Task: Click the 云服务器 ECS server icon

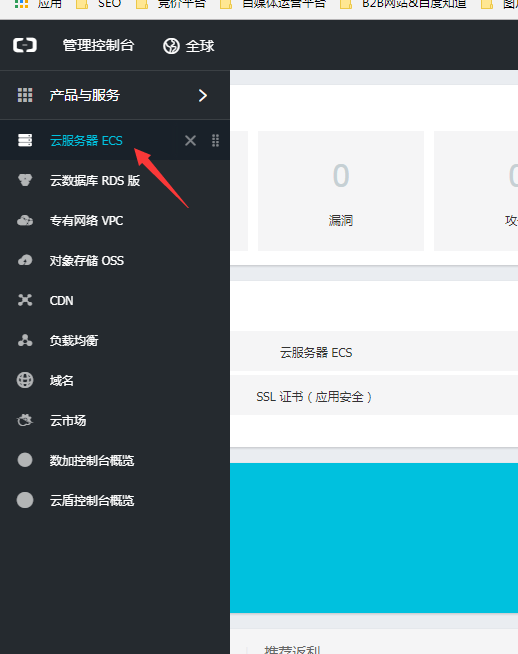Action: click(25, 140)
